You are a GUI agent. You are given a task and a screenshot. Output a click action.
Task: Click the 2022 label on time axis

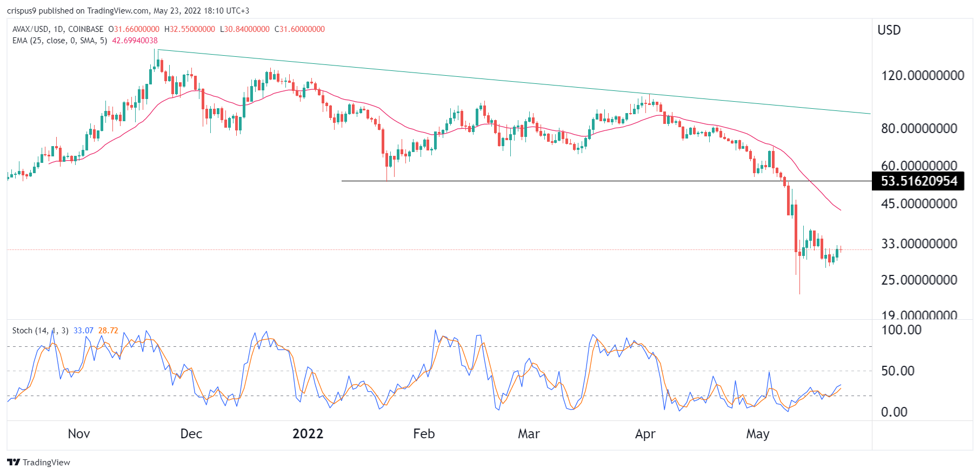(x=308, y=434)
